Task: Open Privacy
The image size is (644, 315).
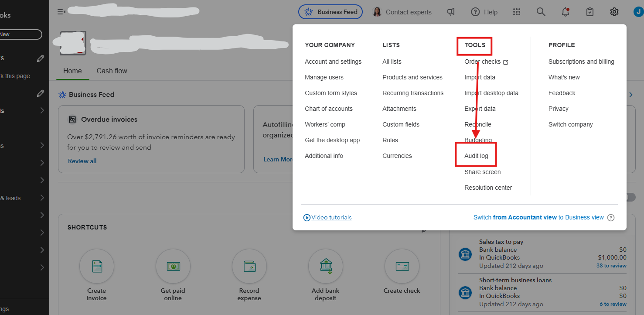Action: tap(559, 109)
